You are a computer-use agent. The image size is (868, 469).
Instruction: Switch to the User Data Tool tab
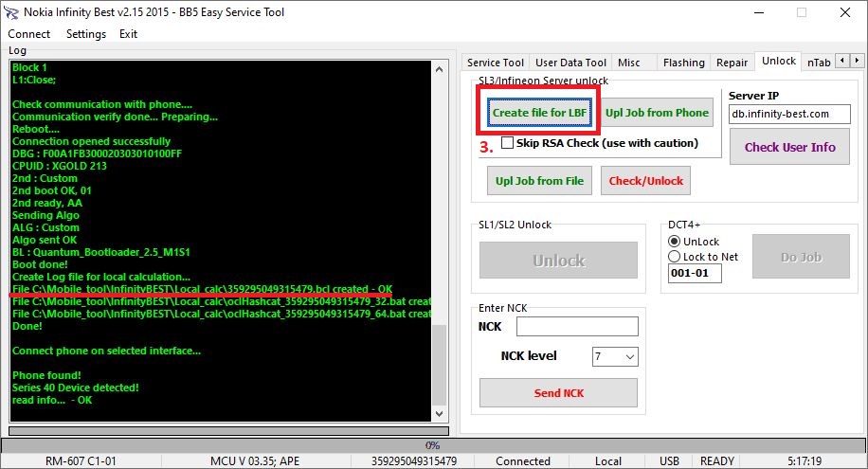point(570,63)
